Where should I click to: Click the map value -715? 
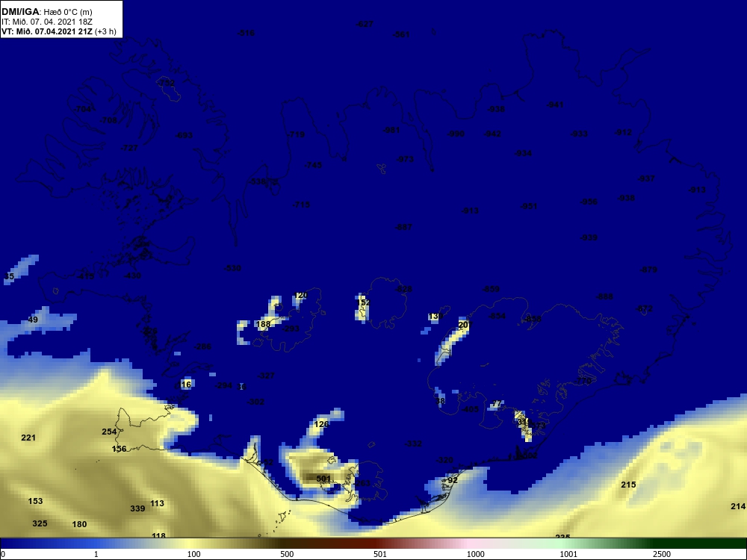(x=301, y=205)
